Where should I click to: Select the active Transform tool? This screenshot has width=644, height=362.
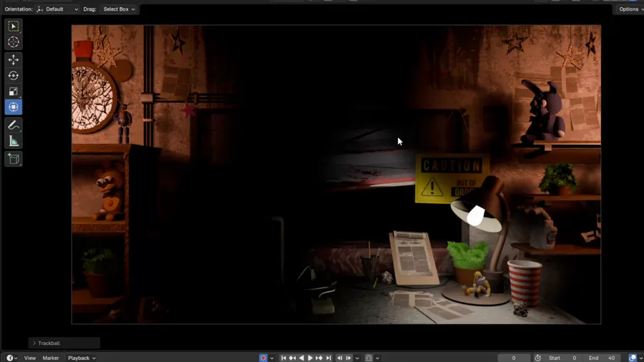coord(13,107)
